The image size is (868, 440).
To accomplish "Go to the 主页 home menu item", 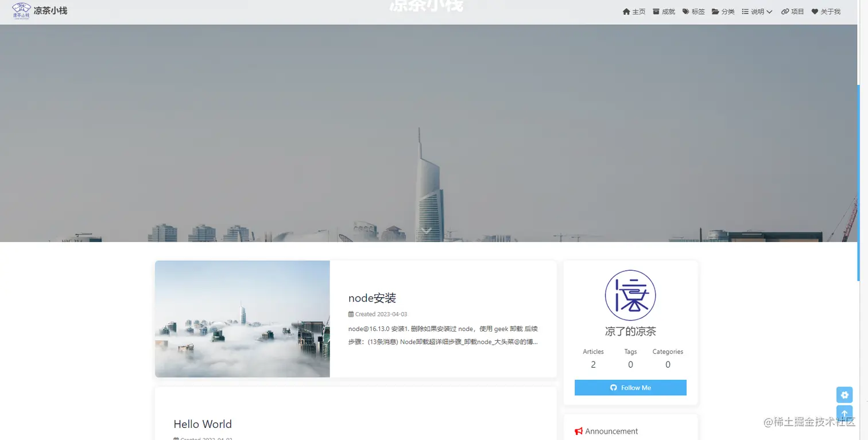I will [x=634, y=11].
